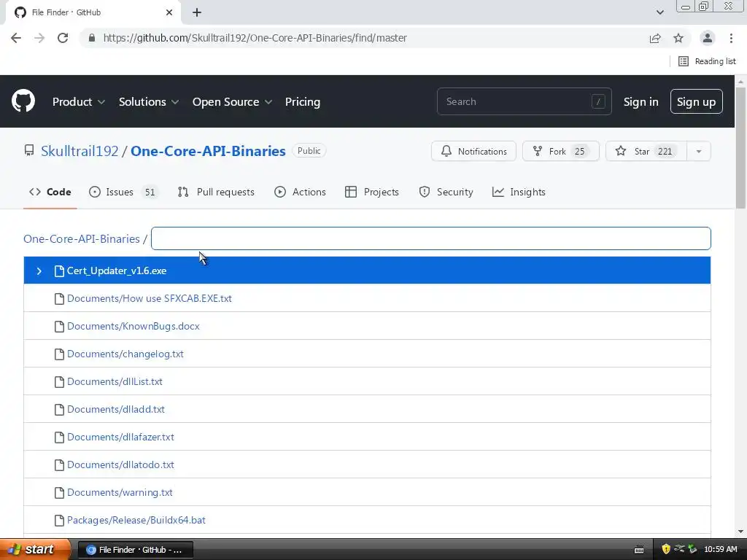Open the Issues tab
747x560 pixels.
tap(123, 192)
